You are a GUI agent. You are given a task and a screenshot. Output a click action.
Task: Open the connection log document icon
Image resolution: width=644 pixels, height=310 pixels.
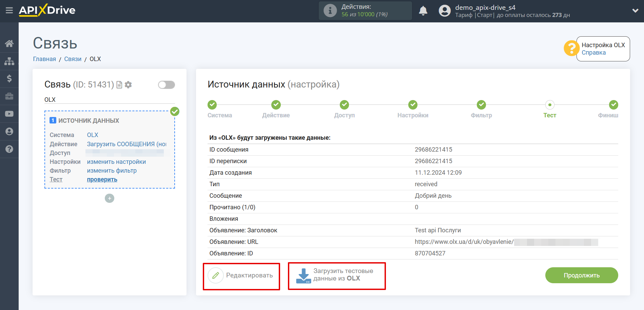[119, 85]
